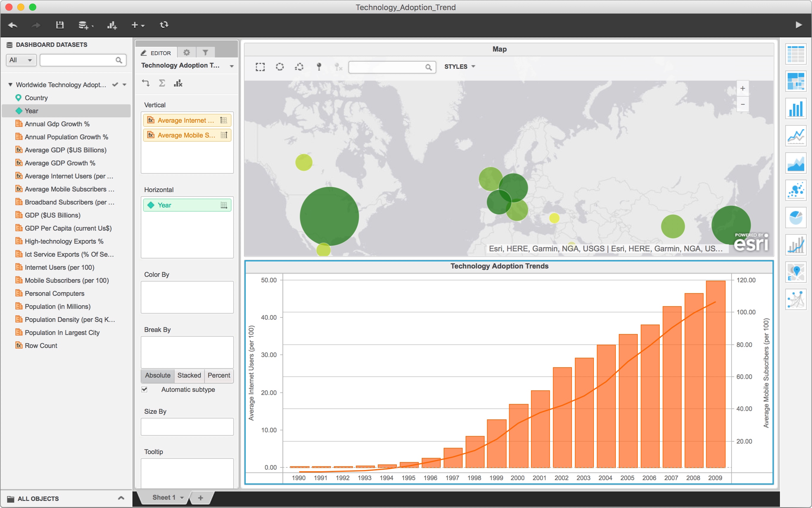The width and height of the screenshot is (812, 508).
Task: Click the 2009 bar in the chart
Action: 715,374
